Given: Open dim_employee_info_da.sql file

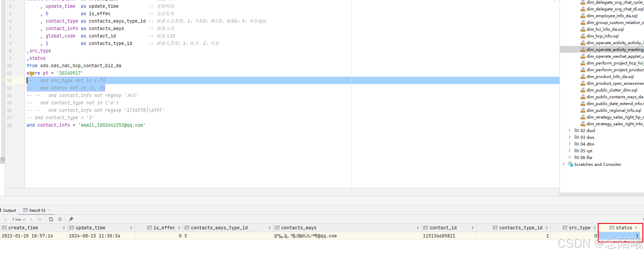Looking at the screenshot, I should tap(612, 16).
